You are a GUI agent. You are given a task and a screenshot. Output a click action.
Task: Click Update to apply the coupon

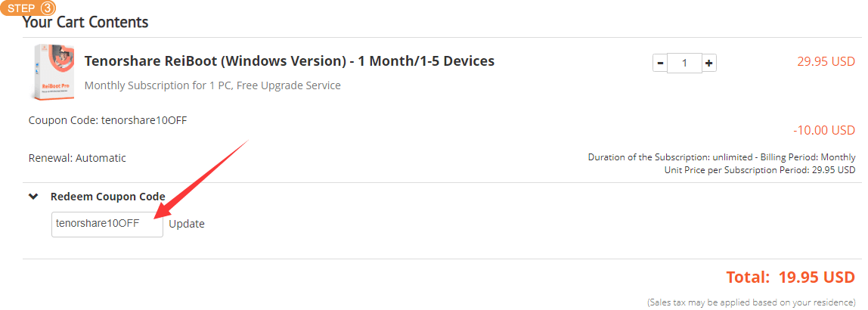187,225
